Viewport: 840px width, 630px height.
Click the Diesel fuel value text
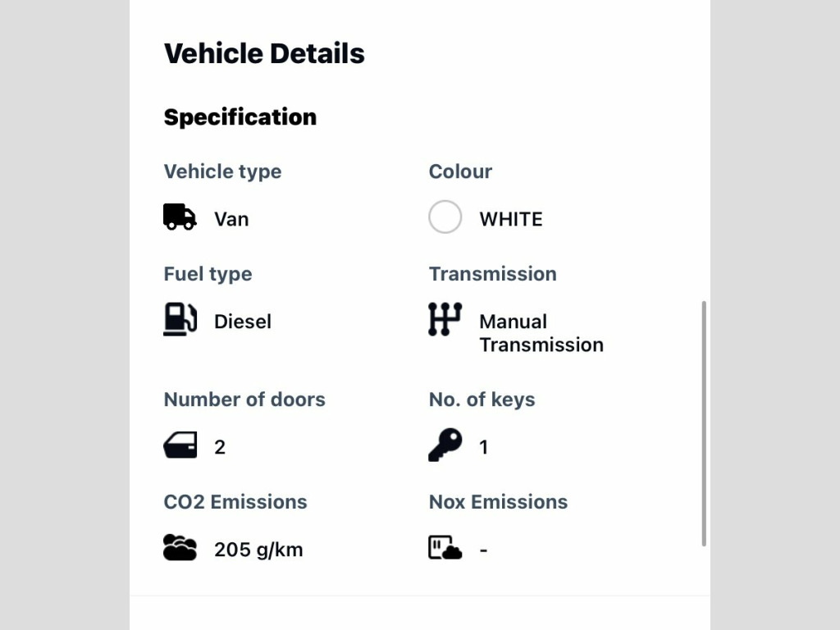click(242, 322)
